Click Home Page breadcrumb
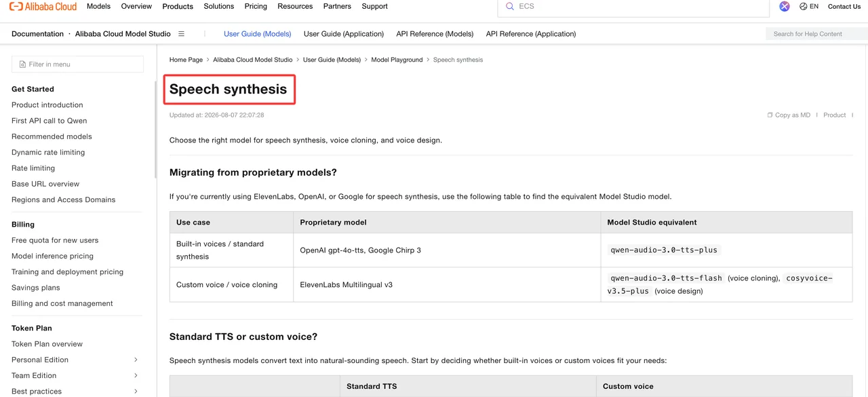 [x=186, y=60]
